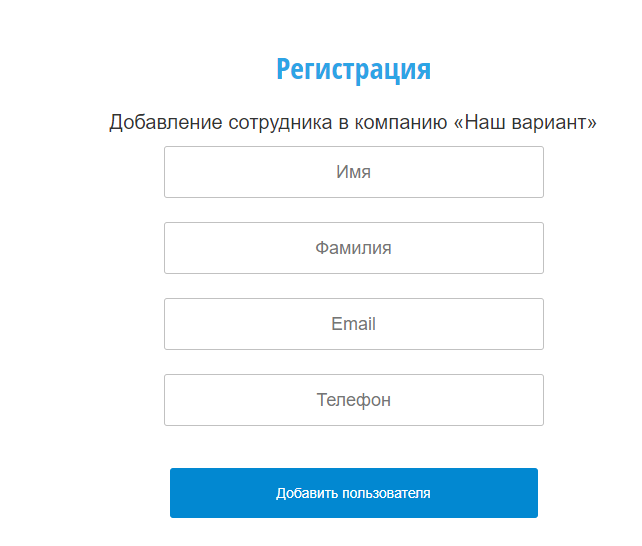The height and width of the screenshot is (546, 642).
Task: Submit the form with the blue button
Action: click(x=353, y=493)
